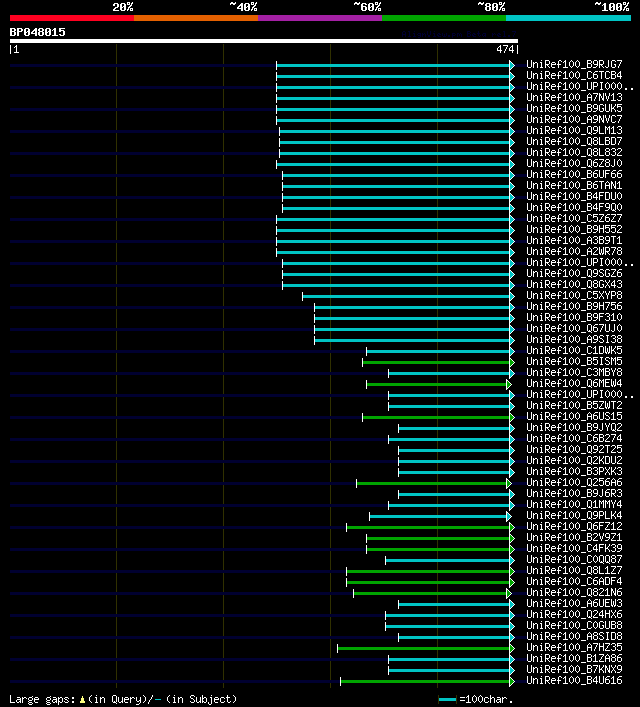This screenshot has height=707, width=640.
Task: Click hit label UniRef100_B9J6R3
Action: [574, 493]
